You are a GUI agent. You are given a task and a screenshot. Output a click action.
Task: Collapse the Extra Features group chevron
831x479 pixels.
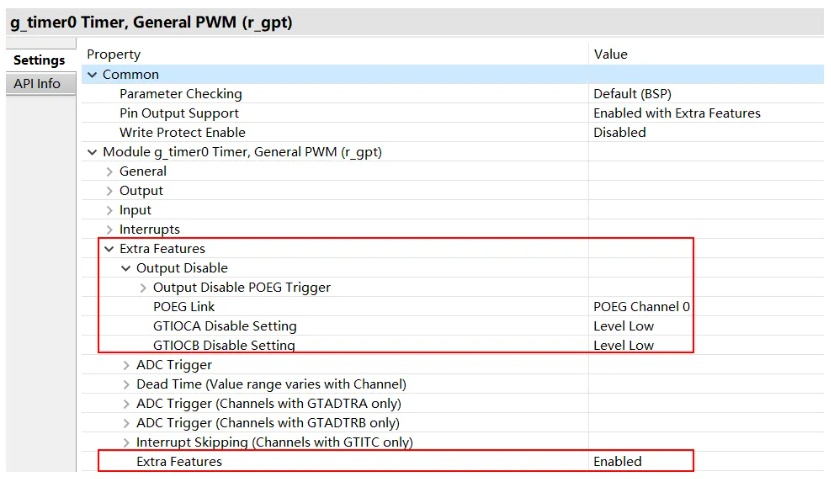110,249
